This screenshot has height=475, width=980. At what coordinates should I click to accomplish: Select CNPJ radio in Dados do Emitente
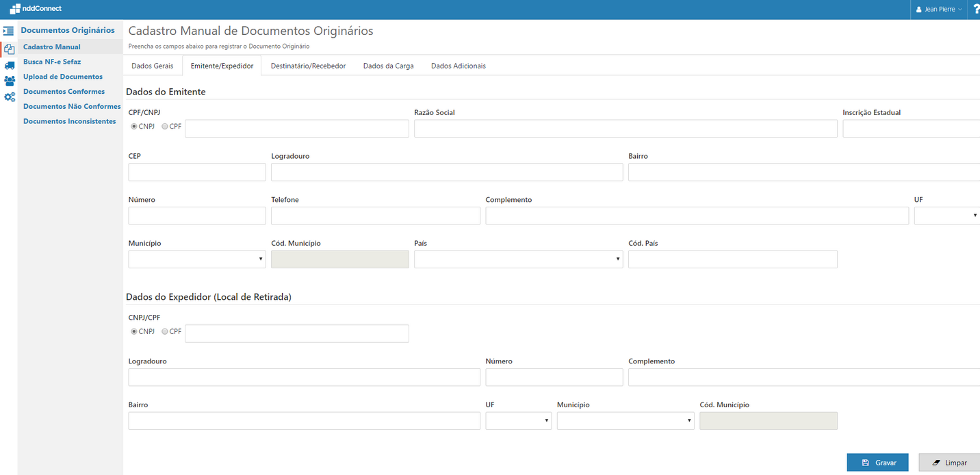pos(134,126)
